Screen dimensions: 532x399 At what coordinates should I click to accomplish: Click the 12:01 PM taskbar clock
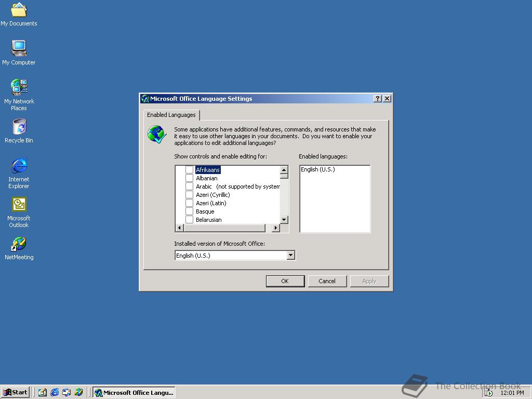(512, 393)
